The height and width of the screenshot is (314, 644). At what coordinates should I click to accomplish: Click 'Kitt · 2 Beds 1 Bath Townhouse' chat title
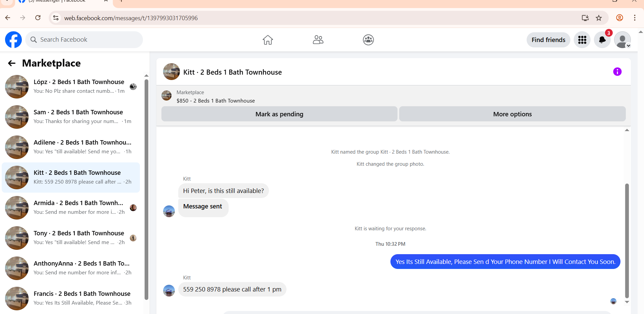click(232, 72)
